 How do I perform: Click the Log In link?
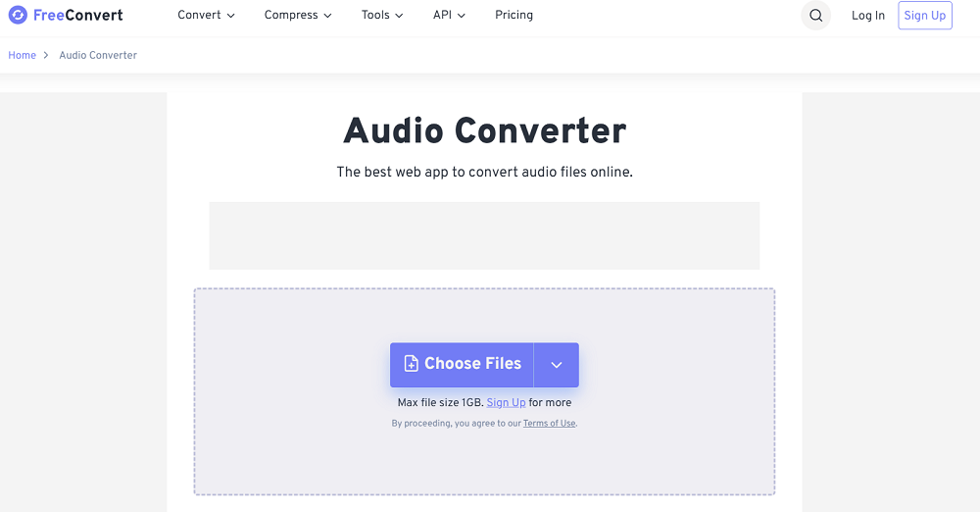pos(867,16)
